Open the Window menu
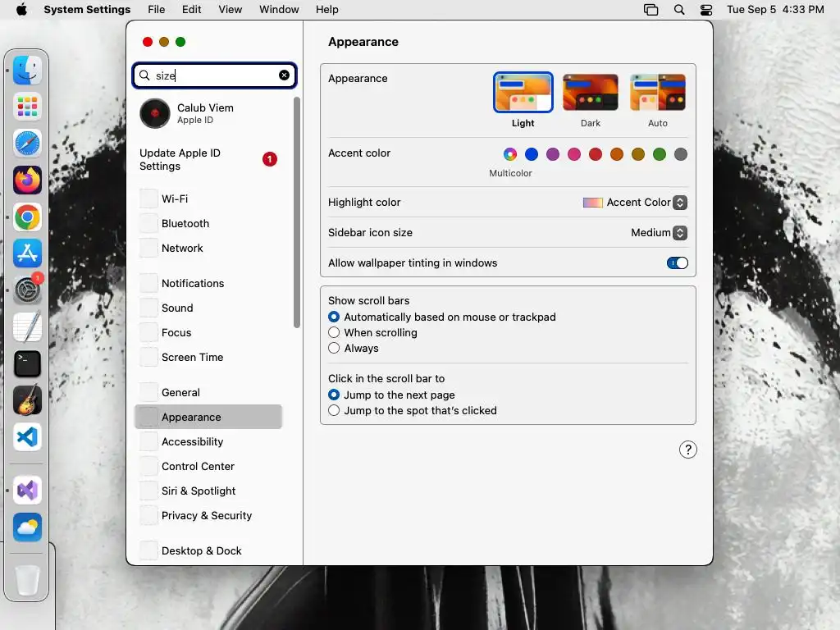 tap(279, 9)
